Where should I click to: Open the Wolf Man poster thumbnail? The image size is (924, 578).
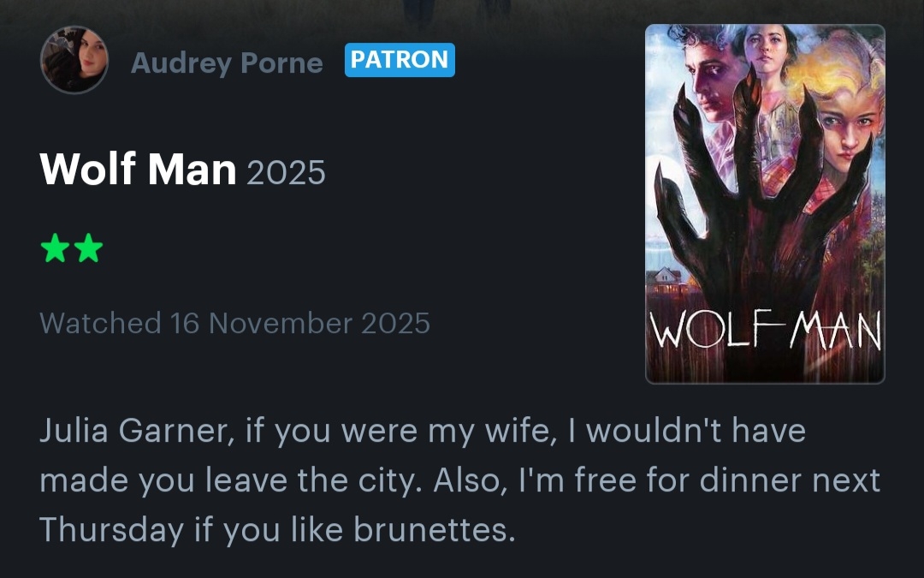coord(765,204)
